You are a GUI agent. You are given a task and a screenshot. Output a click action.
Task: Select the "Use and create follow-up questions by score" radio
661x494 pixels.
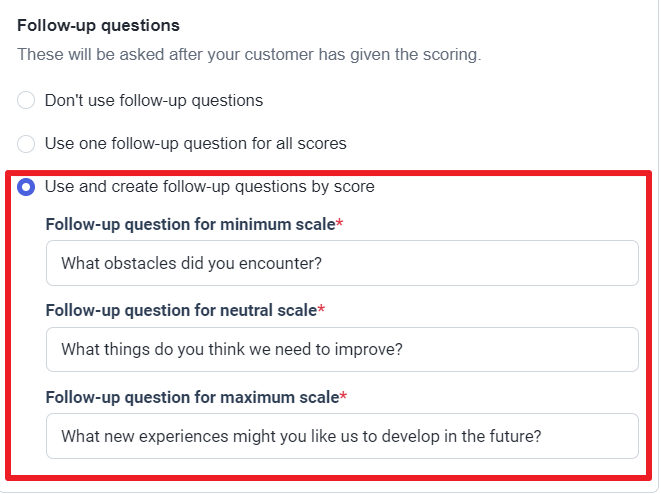coord(26,187)
